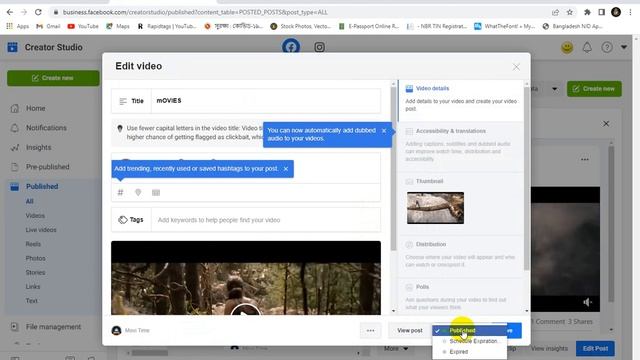Click the three-dot more options button

[x=370, y=331]
